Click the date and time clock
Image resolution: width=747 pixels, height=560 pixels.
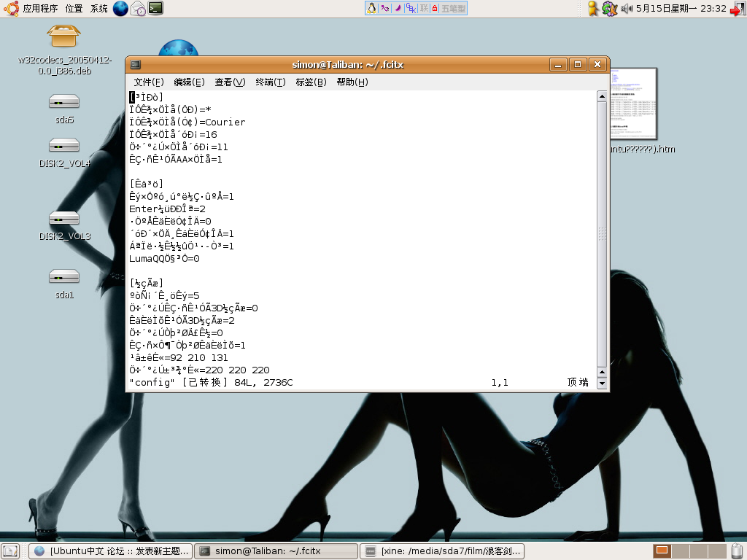pyautogui.click(x=681, y=8)
